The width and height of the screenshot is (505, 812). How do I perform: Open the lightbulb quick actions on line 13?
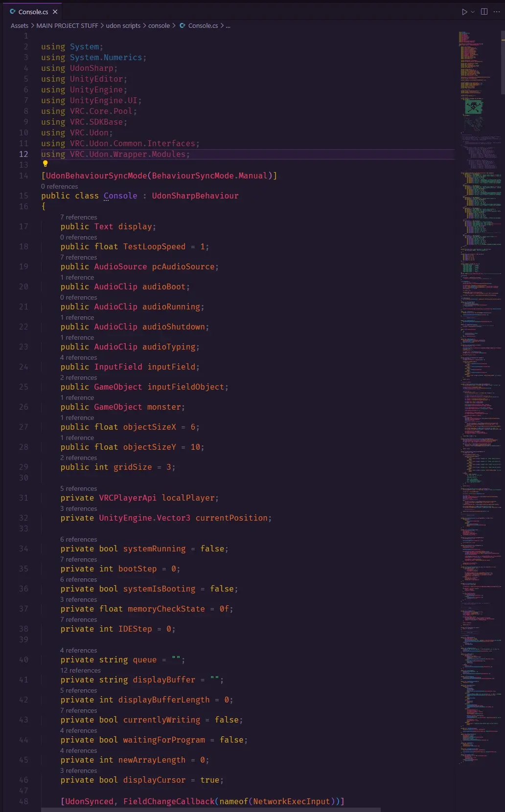point(45,164)
